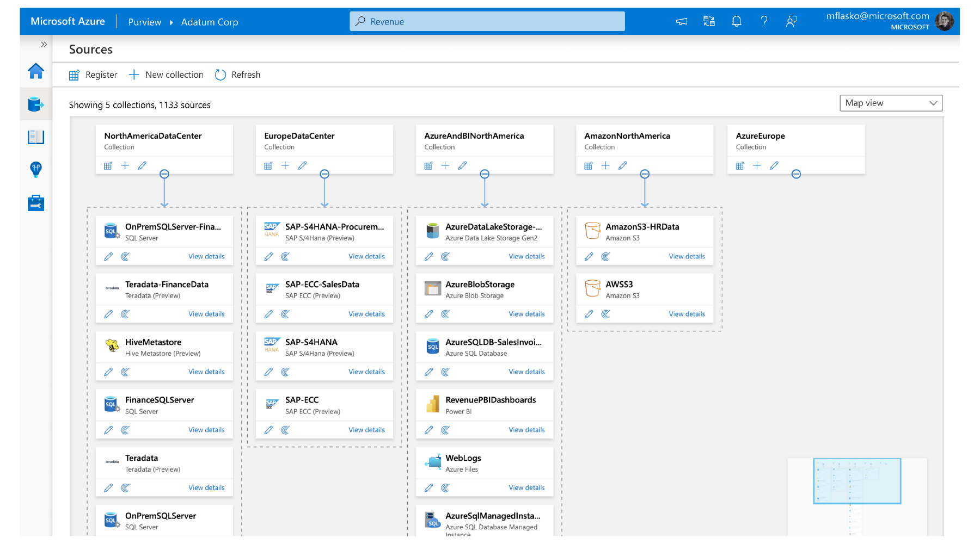
Task: Click Adatum Corp breadcrumb
Action: [210, 22]
